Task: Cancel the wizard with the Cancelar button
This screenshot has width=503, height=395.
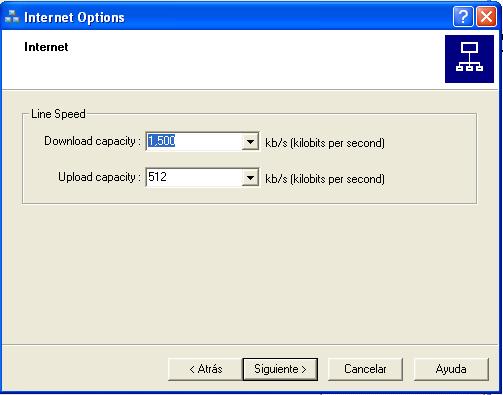Action: pos(365,369)
